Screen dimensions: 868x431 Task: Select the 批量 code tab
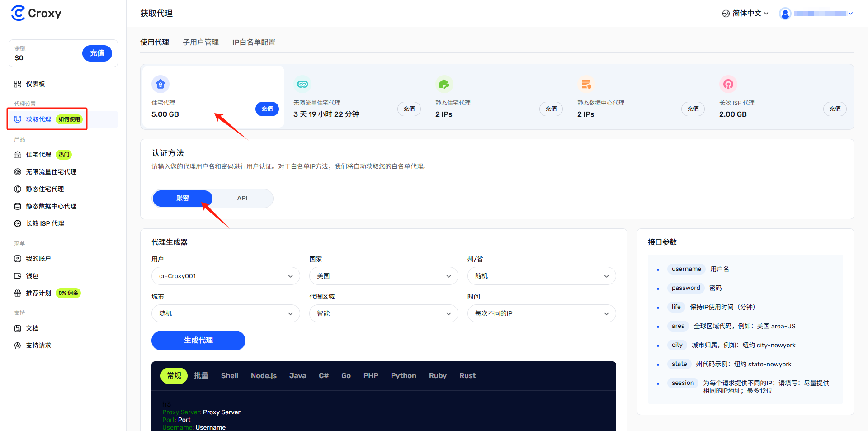coord(201,376)
